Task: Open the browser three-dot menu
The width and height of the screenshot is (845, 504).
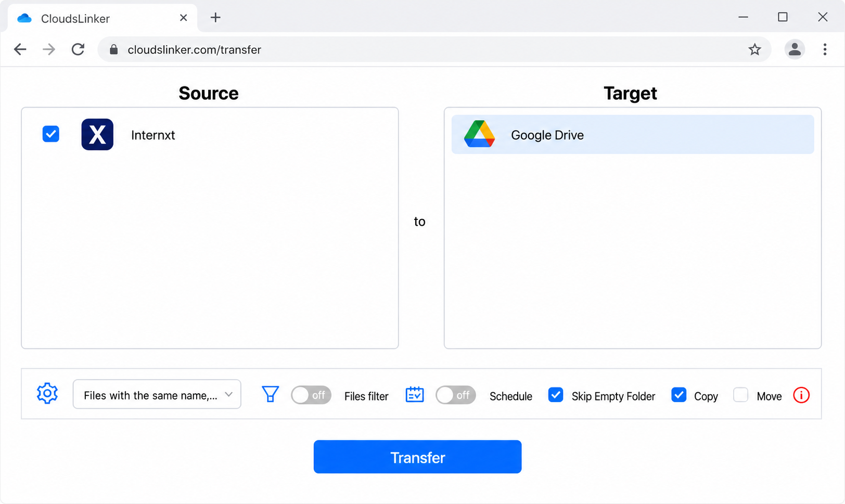Action: click(x=825, y=49)
